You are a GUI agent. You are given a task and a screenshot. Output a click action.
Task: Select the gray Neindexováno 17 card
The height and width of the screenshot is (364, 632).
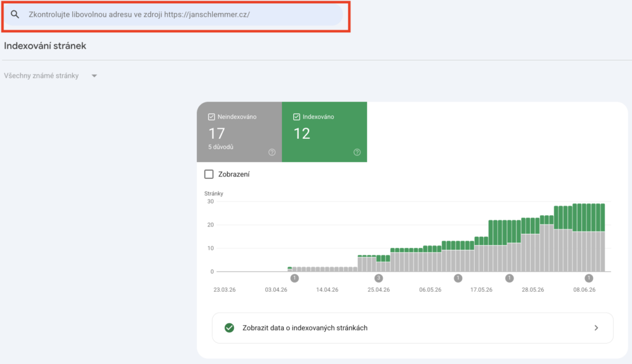[x=239, y=132]
